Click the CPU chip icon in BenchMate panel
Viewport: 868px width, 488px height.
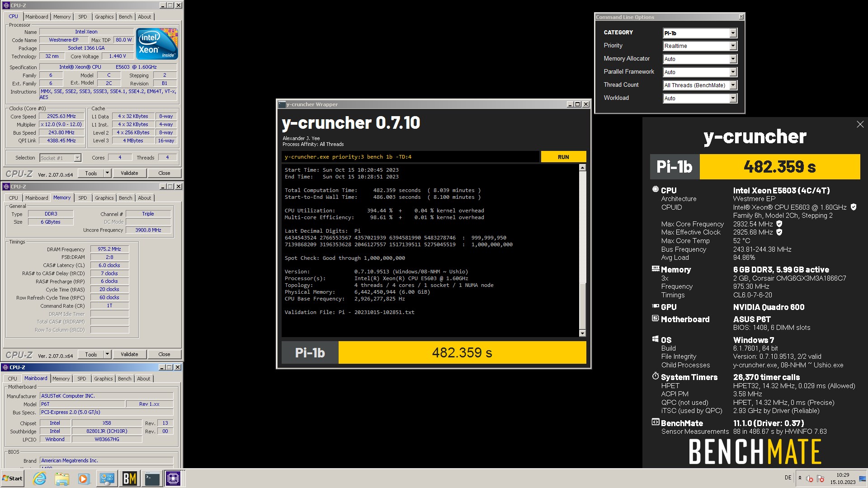[x=655, y=190]
